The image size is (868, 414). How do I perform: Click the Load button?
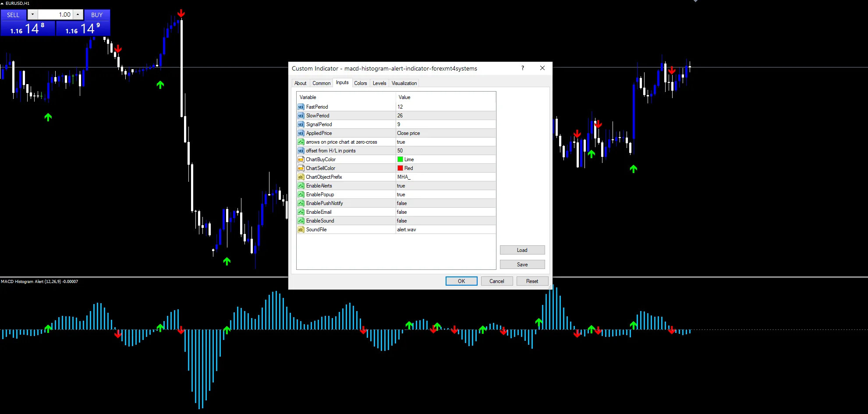[x=522, y=250]
